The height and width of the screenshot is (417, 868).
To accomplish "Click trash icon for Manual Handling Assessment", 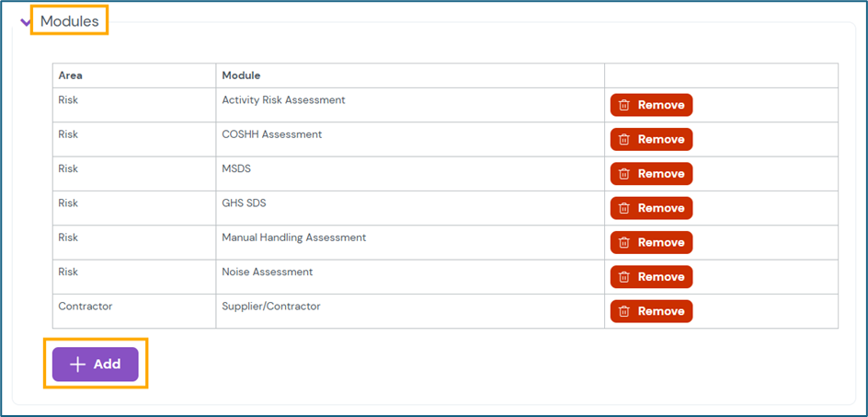I will coord(623,243).
